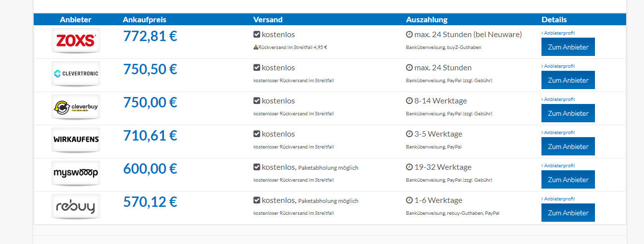Click the kostenlos checkmark in ZOXS row

[257, 35]
